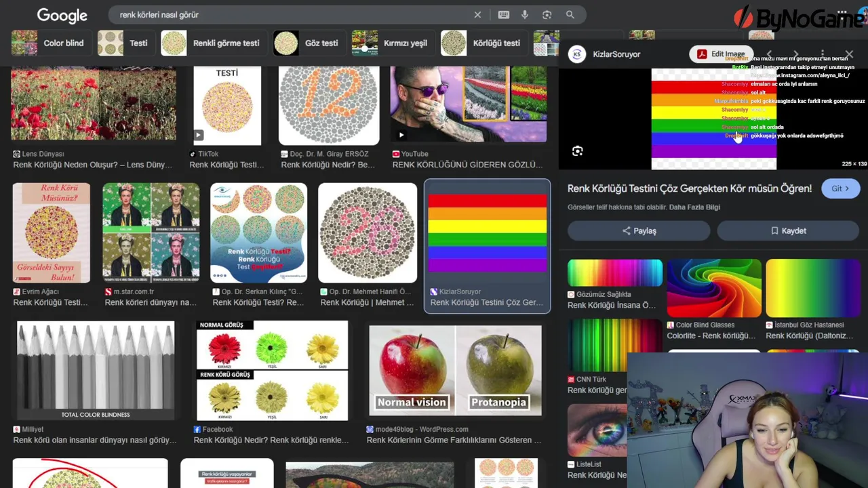Click the 'mode49blog - WordPress.com' source label
Screen dimensions: 868x488
(422, 430)
